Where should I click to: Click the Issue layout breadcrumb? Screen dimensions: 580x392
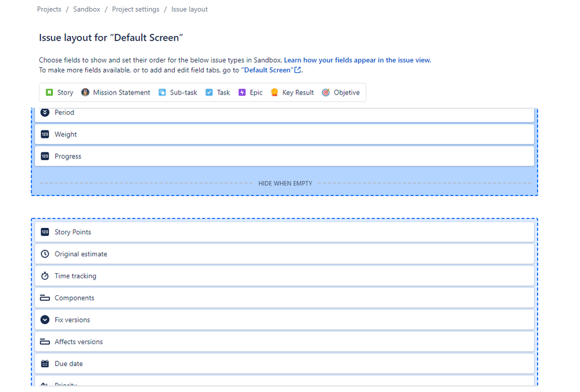point(189,9)
